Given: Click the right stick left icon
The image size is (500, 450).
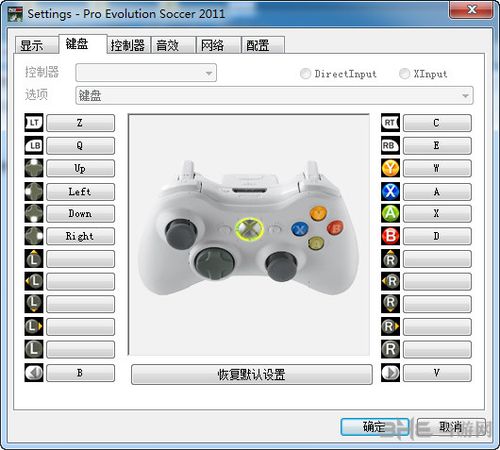Looking at the screenshot, I should click(390, 282).
